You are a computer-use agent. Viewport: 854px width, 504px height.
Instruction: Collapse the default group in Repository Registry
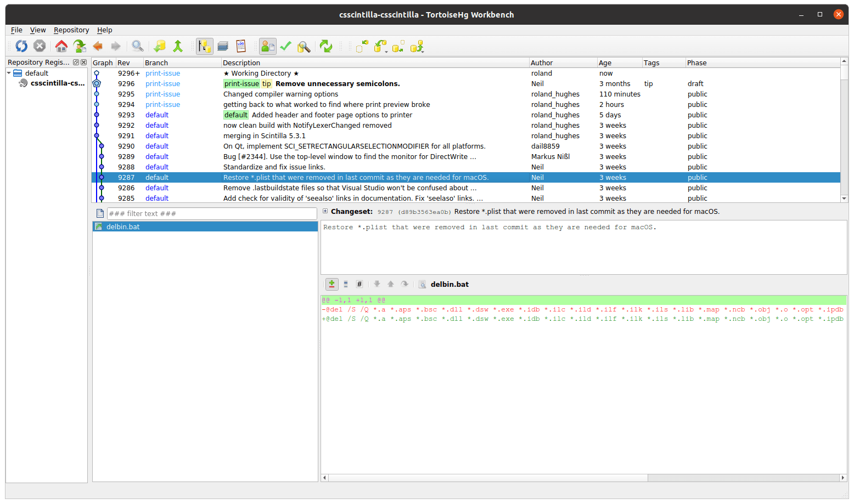(x=9, y=73)
